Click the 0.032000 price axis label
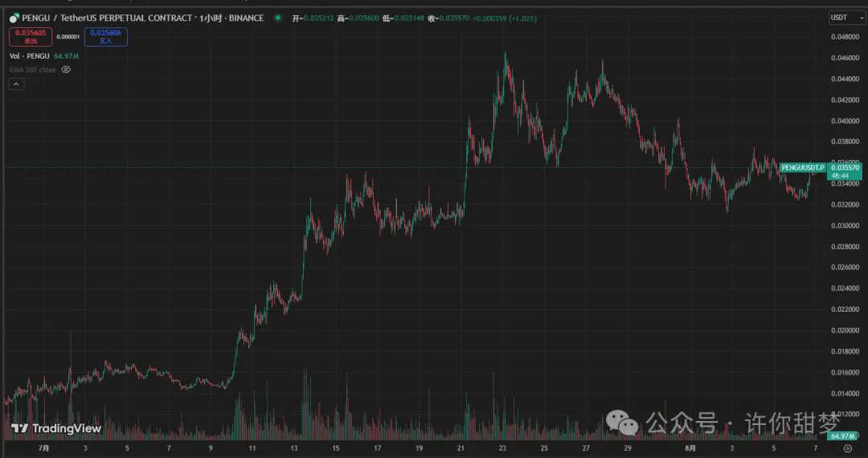Viewport: 868px width, 458px height. point(845,205)
